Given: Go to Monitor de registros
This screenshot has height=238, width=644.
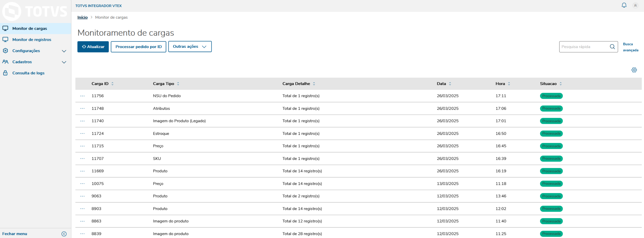Looking at the screenshot, I should click(32, 40).
